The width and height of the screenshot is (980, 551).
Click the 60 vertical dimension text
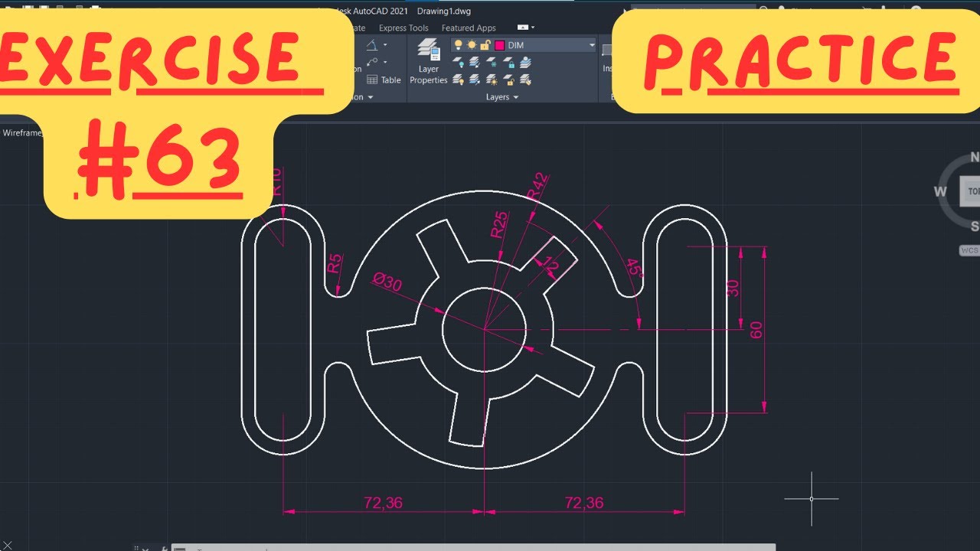(x=756, y=330)
